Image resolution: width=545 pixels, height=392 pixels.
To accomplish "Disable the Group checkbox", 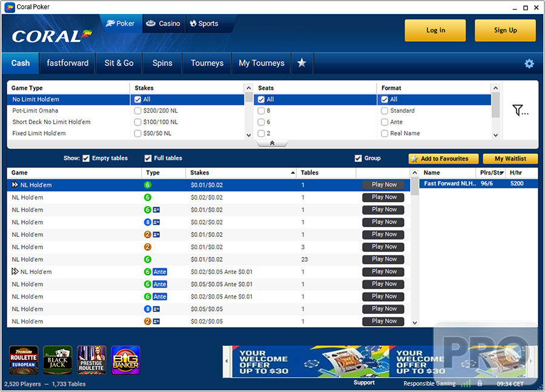I will coord(358,158).
